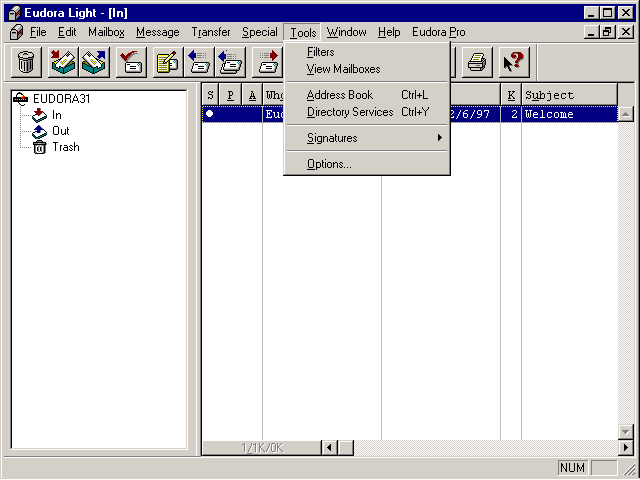Sort by the Subject column header

pyautogui.click(x=569, y=95)
